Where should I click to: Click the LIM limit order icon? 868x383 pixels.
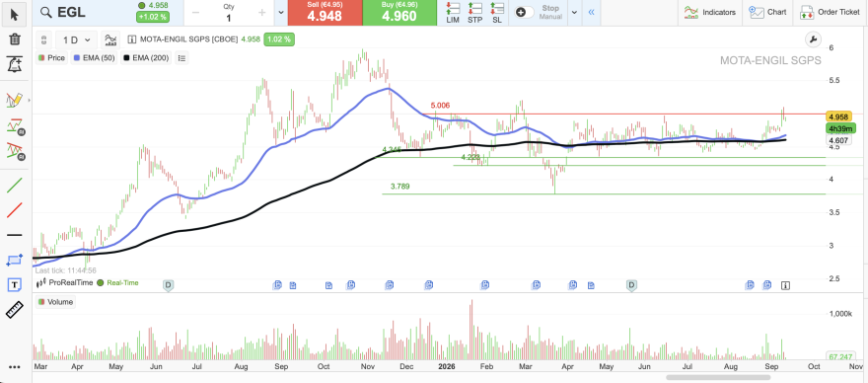click(453, 13)
